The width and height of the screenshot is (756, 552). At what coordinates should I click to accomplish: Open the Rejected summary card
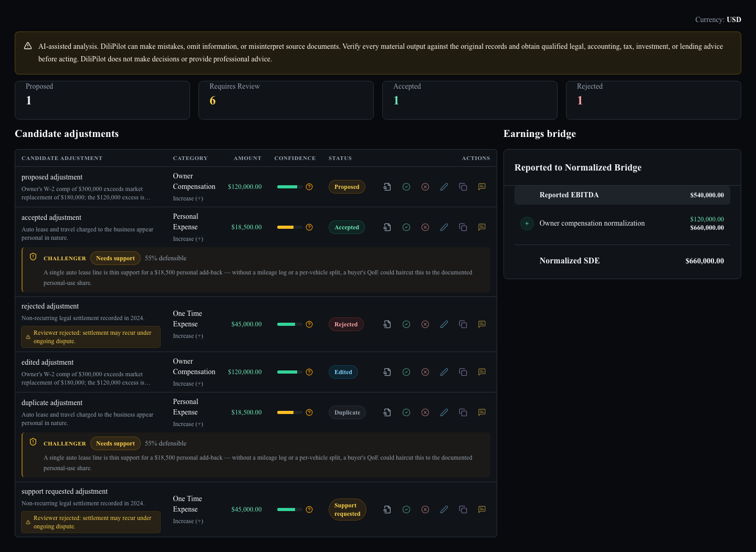pyautogui.click(x=654, y=100)
